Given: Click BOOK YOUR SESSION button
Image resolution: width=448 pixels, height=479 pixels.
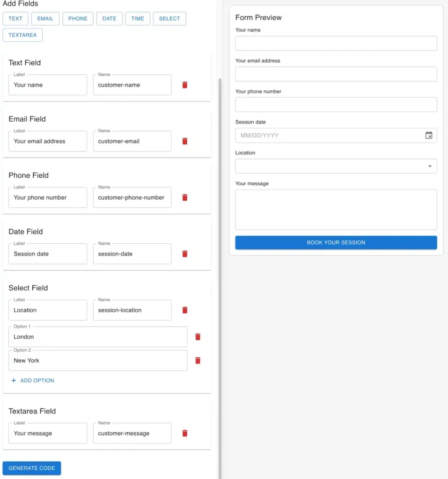Looking at the screenshot, I should coord(336,243).
